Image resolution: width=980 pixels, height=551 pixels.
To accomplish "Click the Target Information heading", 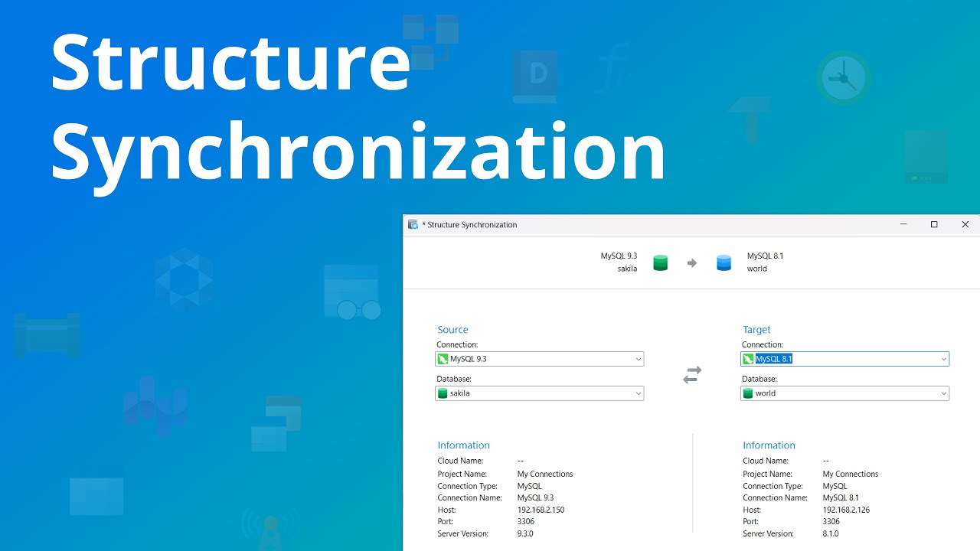I will [x=769, y=445].
